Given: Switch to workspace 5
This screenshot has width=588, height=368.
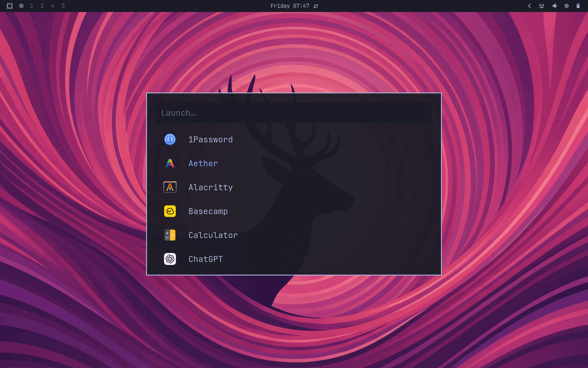Looking at the screenshot, I should coord(63,6).
